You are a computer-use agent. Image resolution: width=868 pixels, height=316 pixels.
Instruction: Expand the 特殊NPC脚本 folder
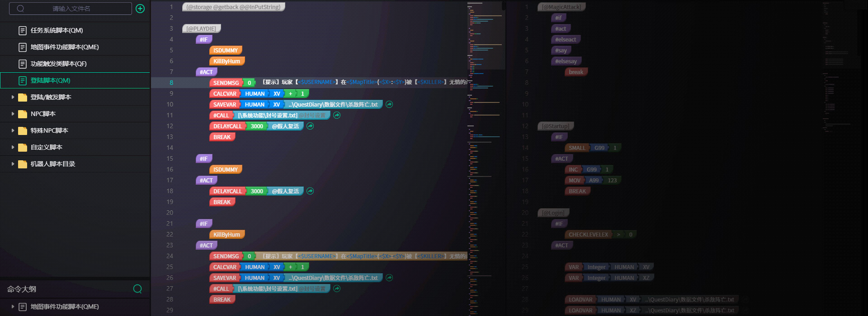pyautogui.click(x=13, y=130)
